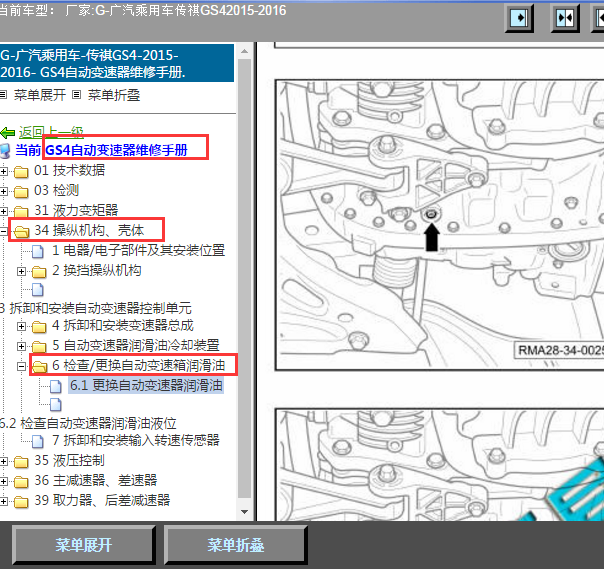This screenshot has height=569, width=604.
Task: Open 7 拆卸和安装输入转速传感器 page
Action: pos(136,440)
